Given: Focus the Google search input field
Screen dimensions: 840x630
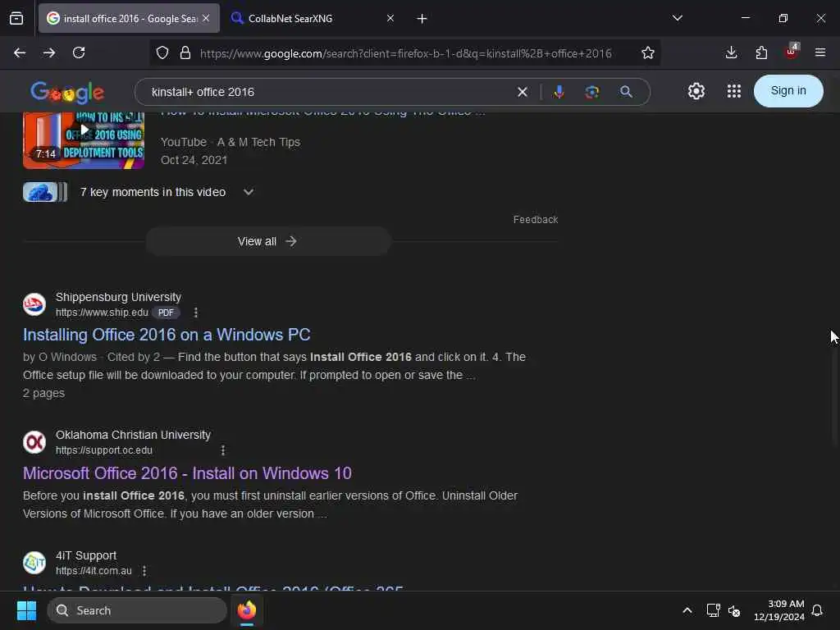Looking at the screenshot, I should click(326, 92).
